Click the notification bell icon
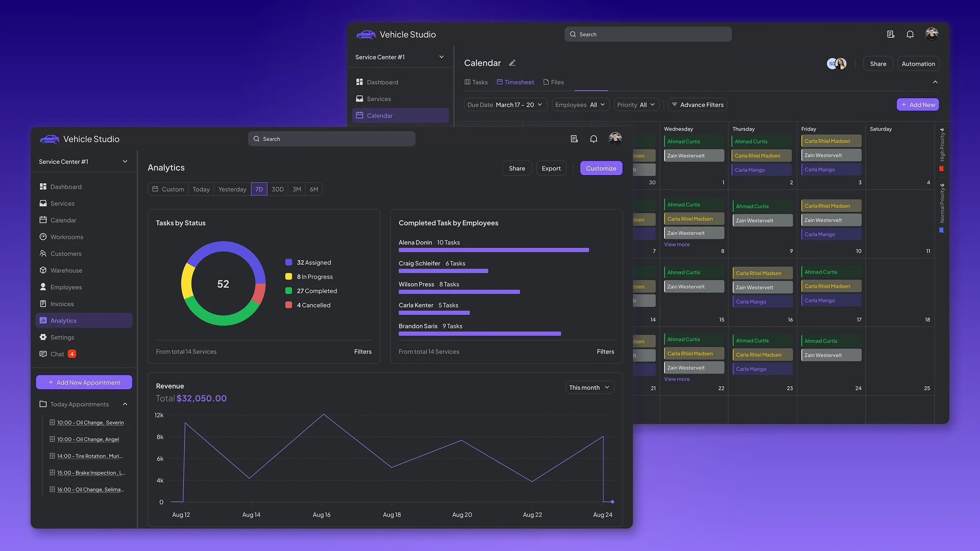The height and width of the screenshot is (551, 980). pos(594,138)
